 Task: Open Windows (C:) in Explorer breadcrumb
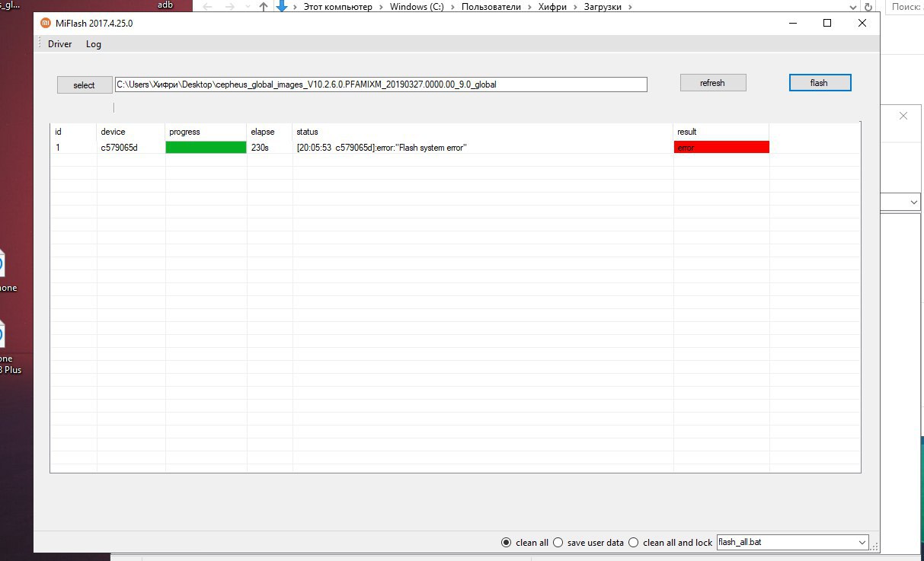[x=417, y=7]
